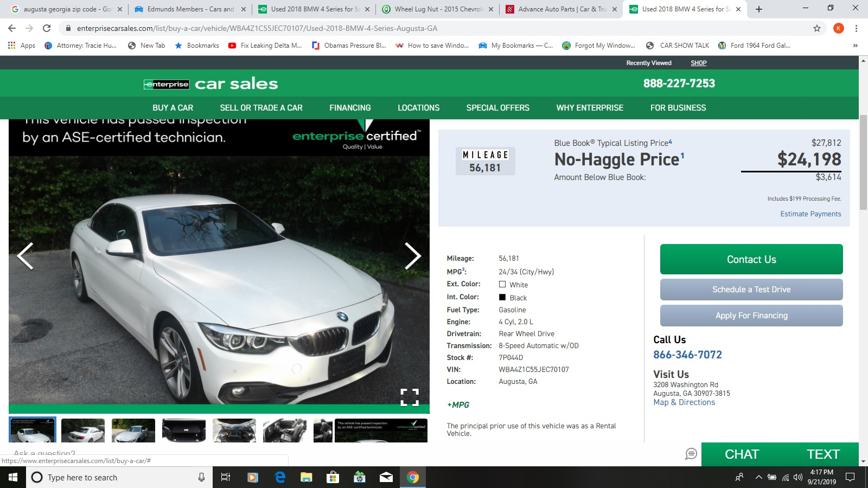Screen dimensions: 868x488
Task: Select the second car photo thumbnail
Action: (83, 430)
